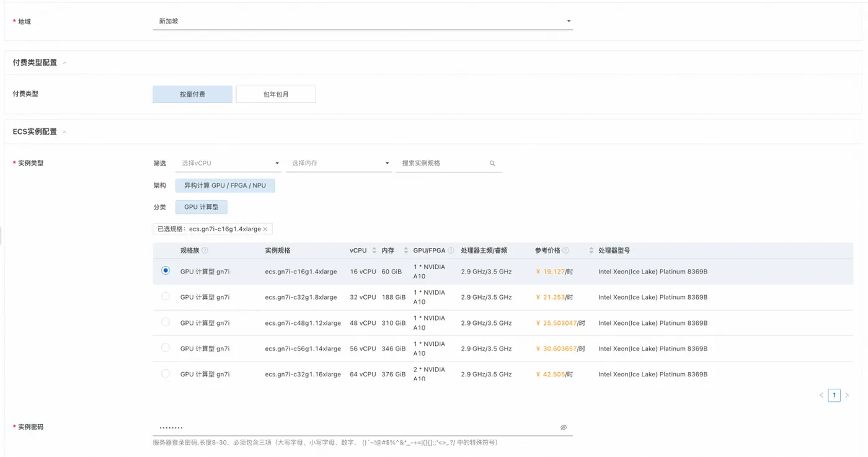Collapse the ECS实例配置 section

point(64,132)
